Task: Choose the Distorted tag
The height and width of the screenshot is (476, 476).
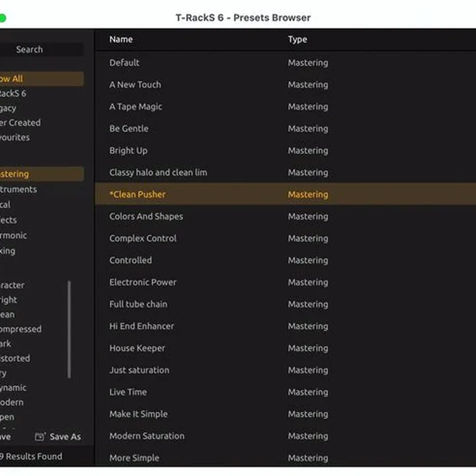Action: click(15, 358)
